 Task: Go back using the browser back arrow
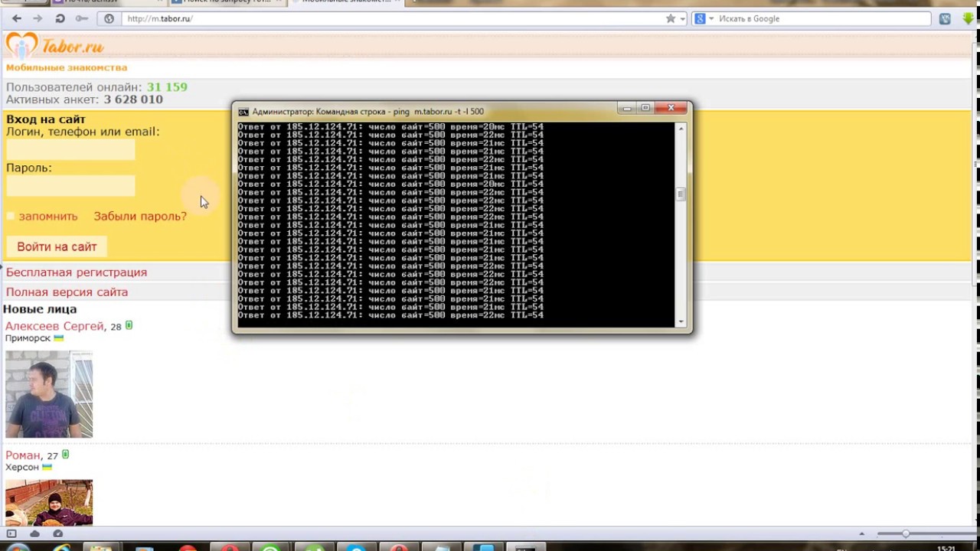click(x=17, y=18)
